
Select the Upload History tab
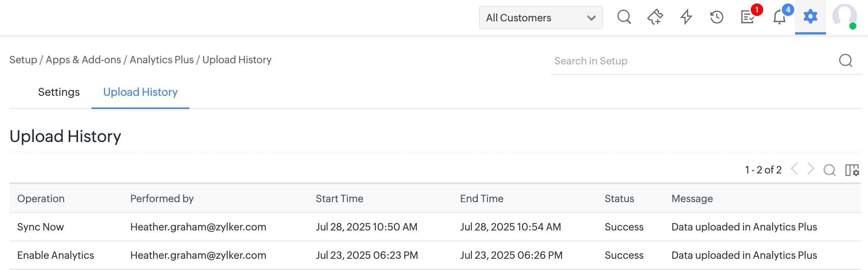140,92
